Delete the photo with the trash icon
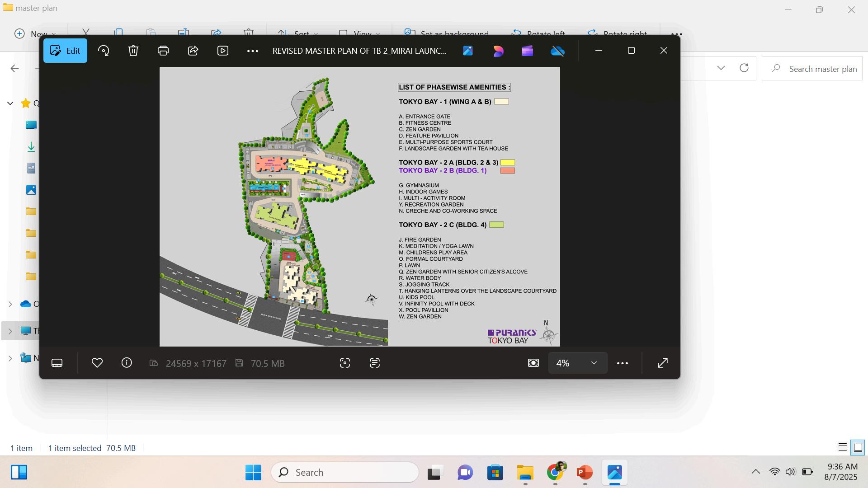This screenshot has width=868, height=488. (x=133, y=51)
